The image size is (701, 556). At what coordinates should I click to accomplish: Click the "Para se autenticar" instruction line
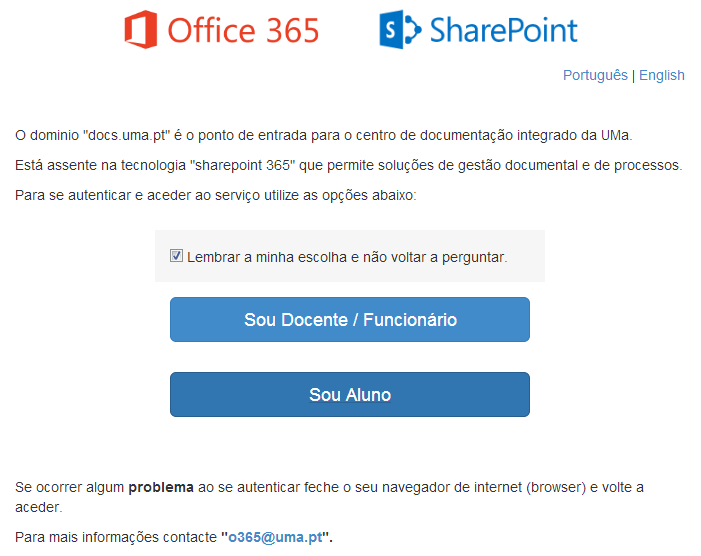click(215, 195)
